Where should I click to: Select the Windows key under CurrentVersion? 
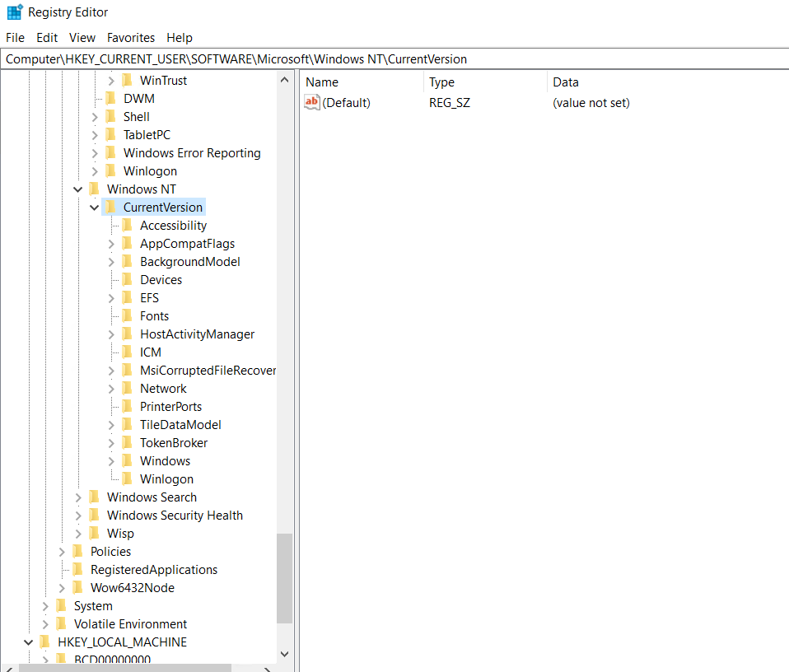tap(165, 460)
